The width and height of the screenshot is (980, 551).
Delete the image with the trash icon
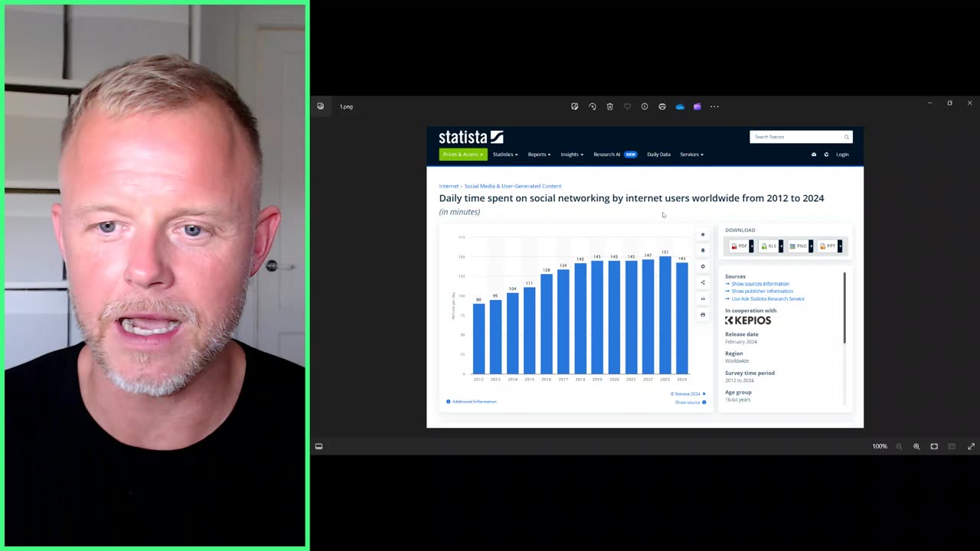pyautogui.click(x=609, y=106)
